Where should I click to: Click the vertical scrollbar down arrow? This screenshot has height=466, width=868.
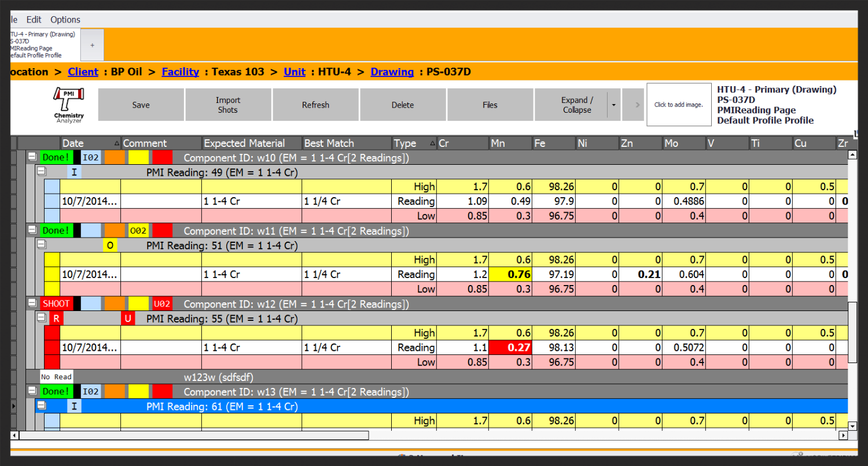click(852, 426)
